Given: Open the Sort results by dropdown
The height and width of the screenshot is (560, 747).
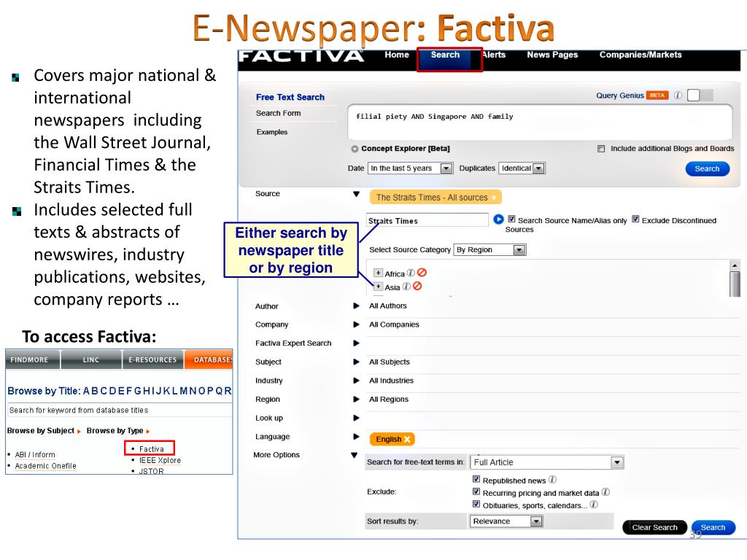Looking at the screenshot, I should 506,521.
